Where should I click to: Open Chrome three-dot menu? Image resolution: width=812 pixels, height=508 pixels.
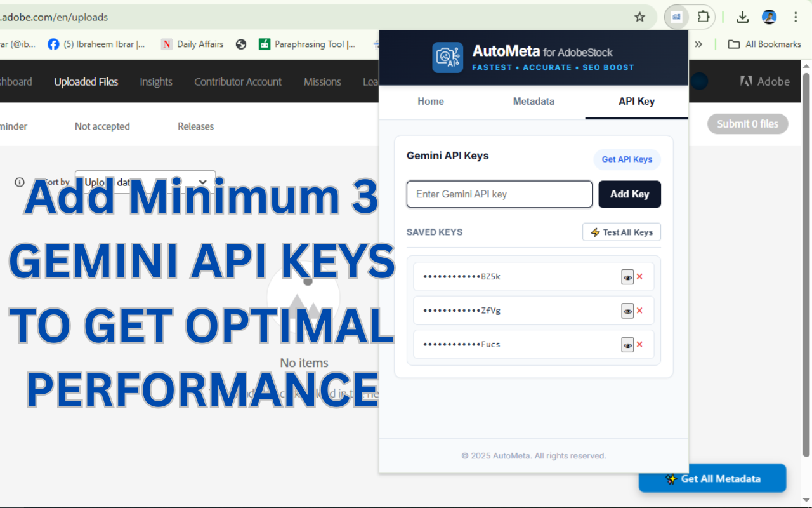coord(796,17)
